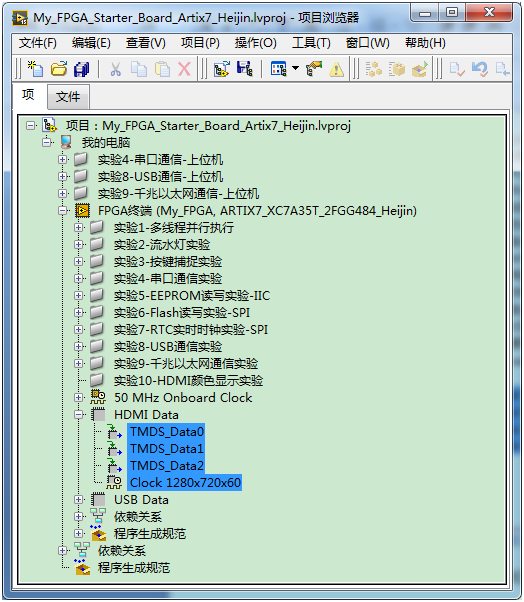Click the FPGA终端 target icon
This screenshot has width=524, height=602.
83,211
